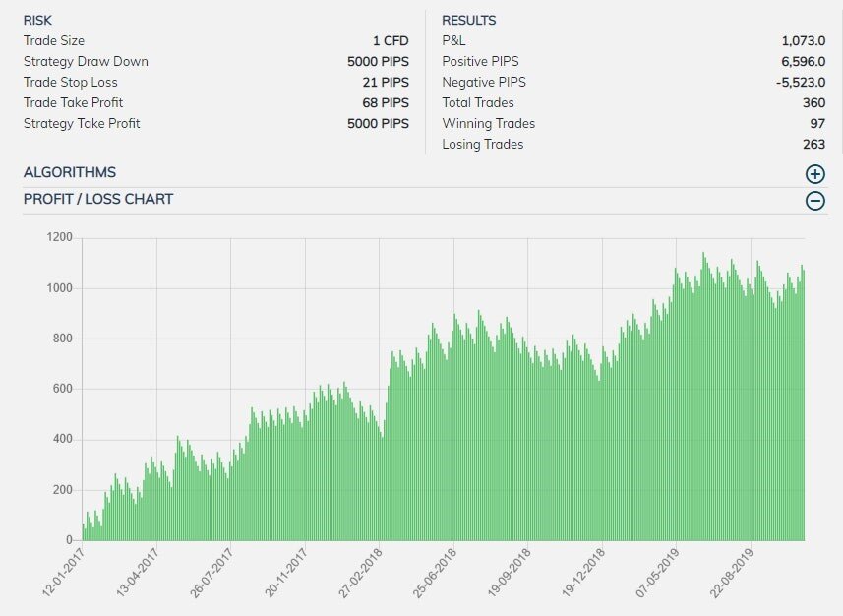Click the Positive PIPS label
The width and height of the screenshot is (843, 616).
(x=480, y=61)
